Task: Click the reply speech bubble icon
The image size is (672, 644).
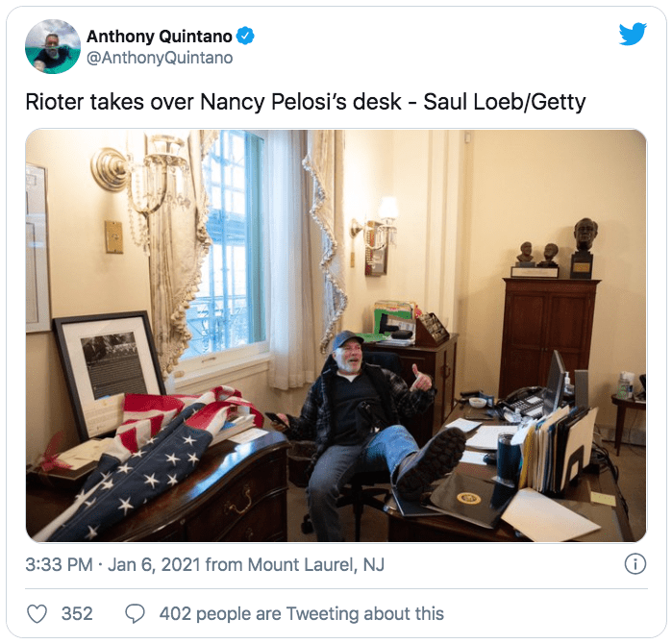Action: pyautogui.click(x=135, y=613)
